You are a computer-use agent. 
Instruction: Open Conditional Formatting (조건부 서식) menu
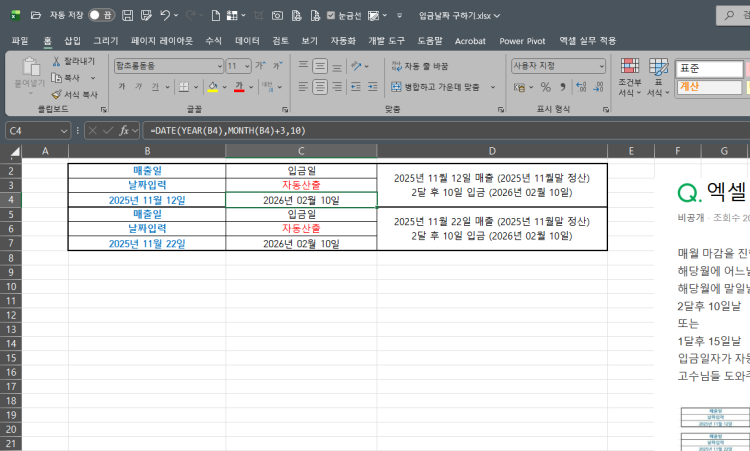pos(629,77)
